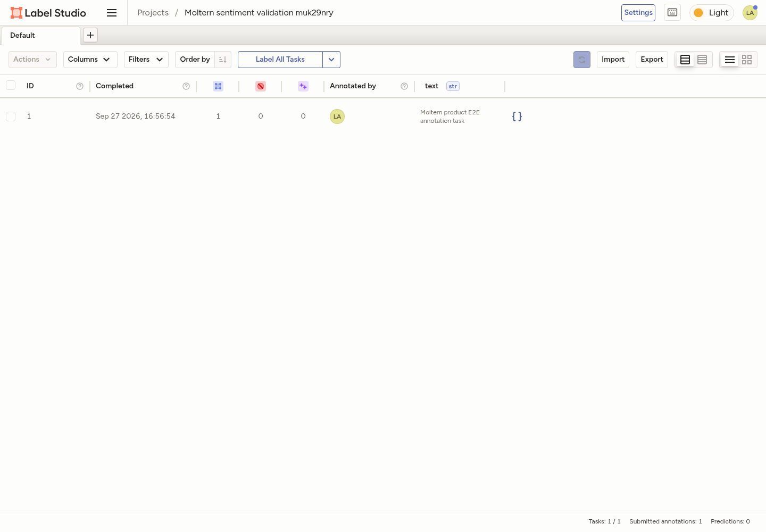Switch to compact row density
This screenshot has width=766, height=532.
tap(702, 60)
